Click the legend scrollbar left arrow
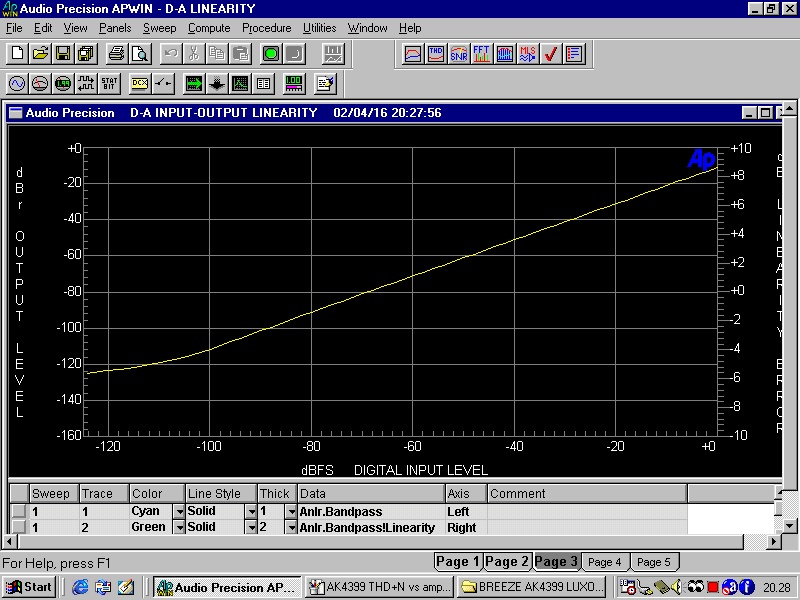 click(9, 541)
